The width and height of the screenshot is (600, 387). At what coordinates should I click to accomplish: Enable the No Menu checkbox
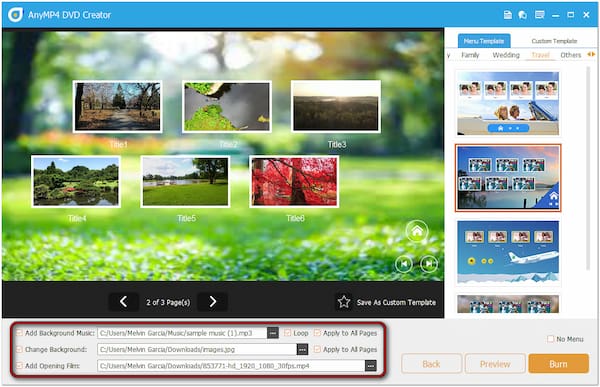pos(550,339)
